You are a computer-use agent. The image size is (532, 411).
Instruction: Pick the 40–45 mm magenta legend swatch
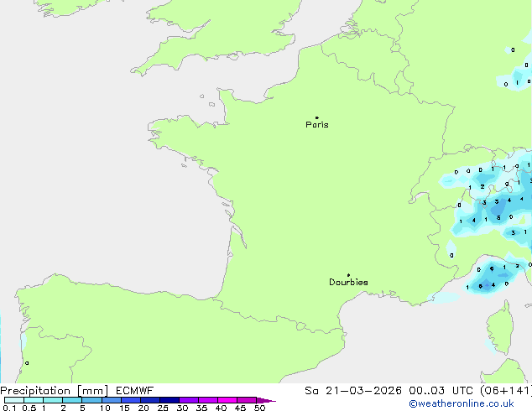(227, 400)
